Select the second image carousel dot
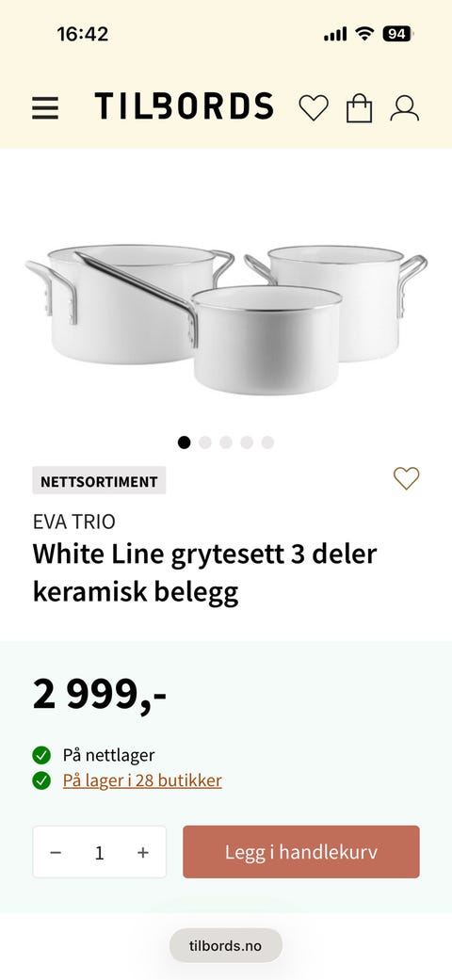 point(205,442)
